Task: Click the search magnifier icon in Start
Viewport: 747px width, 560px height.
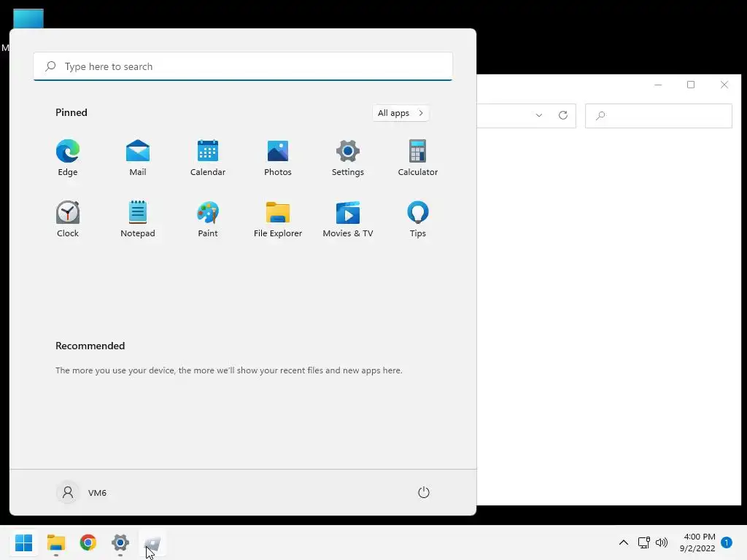Action: 50,66
